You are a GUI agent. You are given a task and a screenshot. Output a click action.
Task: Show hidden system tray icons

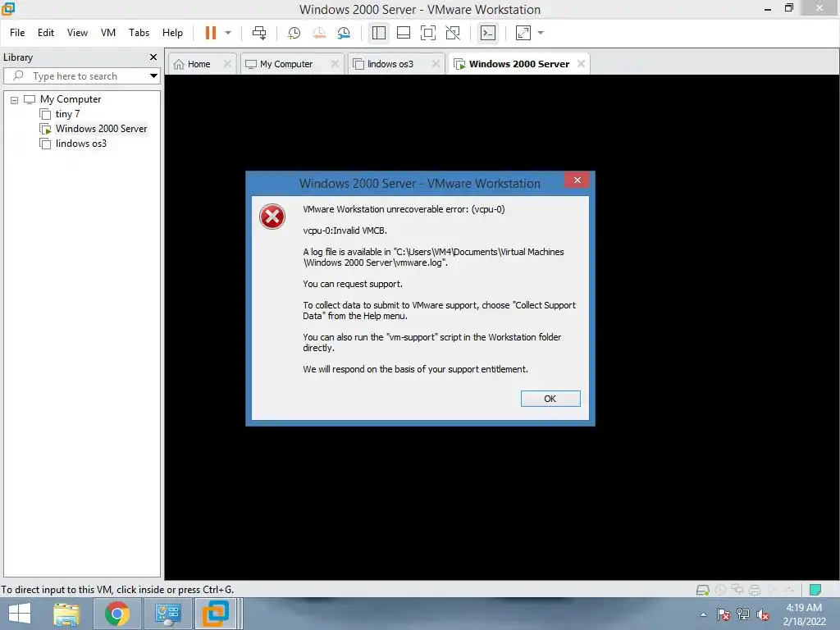click(x=703, y=614)
